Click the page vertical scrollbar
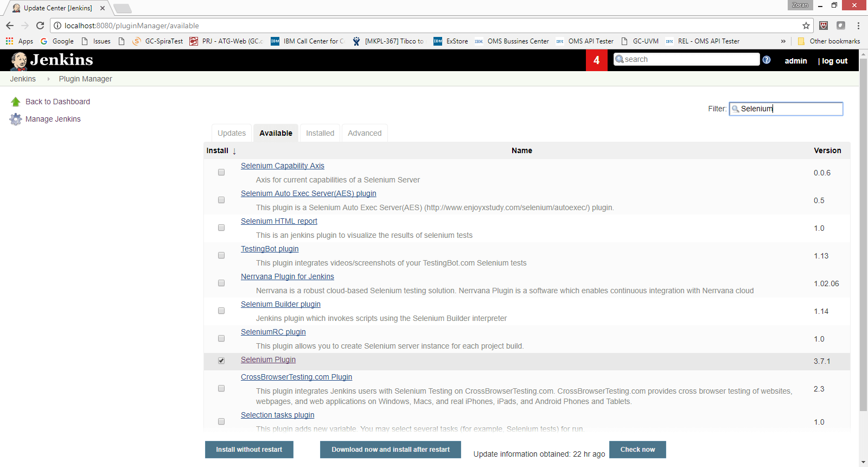 tap(863, 233)
